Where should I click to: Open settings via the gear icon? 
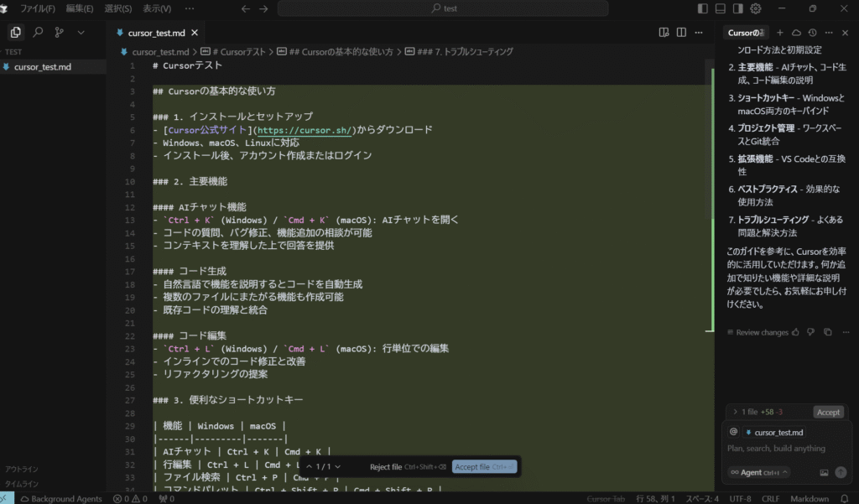pos(756,8)
